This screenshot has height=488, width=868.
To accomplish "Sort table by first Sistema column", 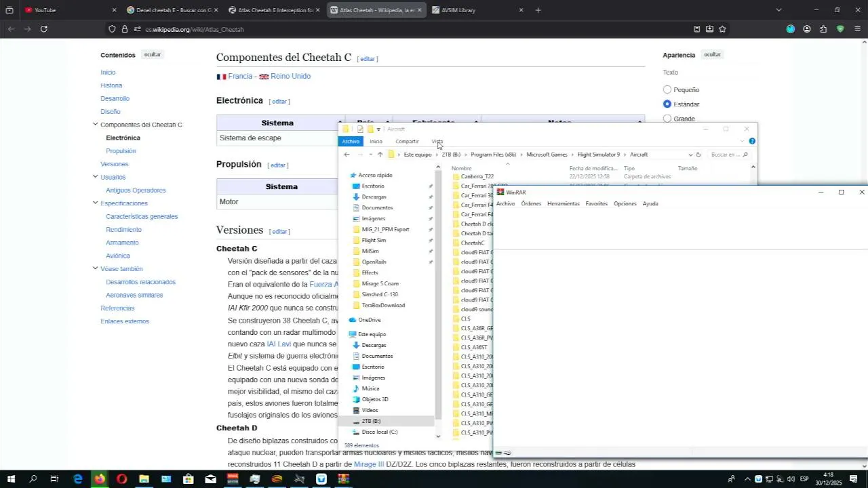I will (277, 123).
